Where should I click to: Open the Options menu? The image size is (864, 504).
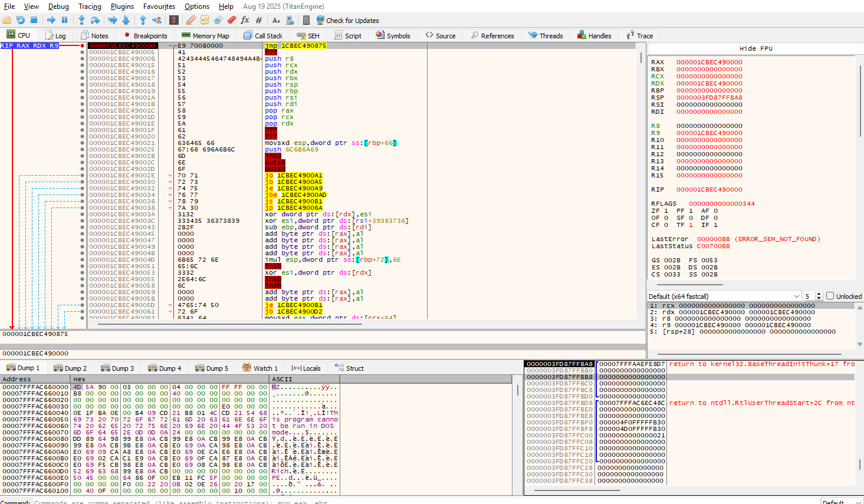[197, 6]
